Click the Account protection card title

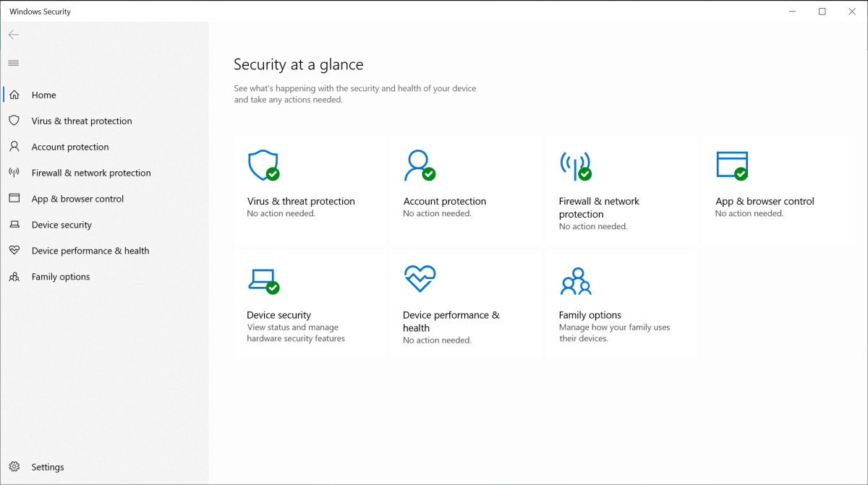pyautogui.click(x=444, y=202)
